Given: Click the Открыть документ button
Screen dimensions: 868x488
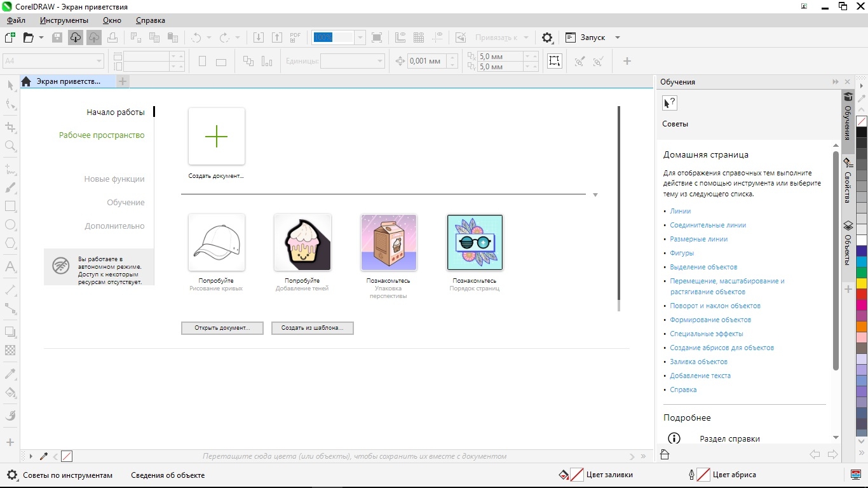Looking at the screenshot, I should (x=222, y=328).
